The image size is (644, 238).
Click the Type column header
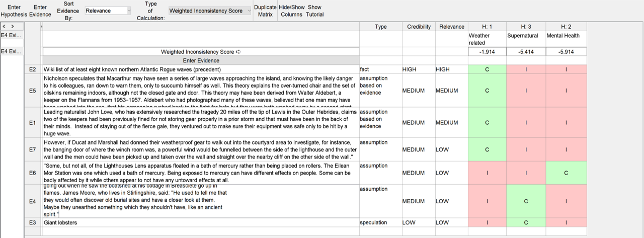coord(381,27)
